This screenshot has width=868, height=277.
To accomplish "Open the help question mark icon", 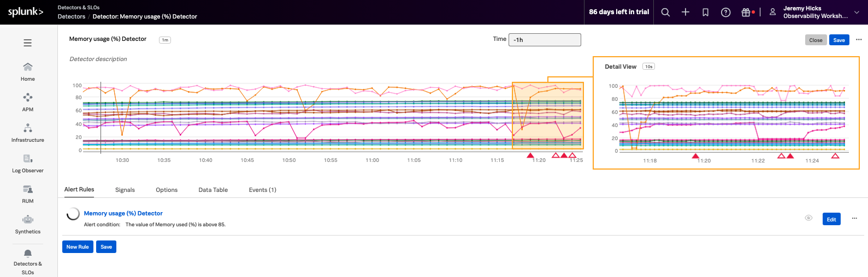I will [725, 12].
